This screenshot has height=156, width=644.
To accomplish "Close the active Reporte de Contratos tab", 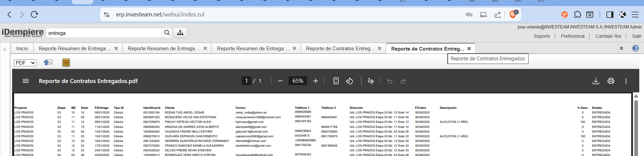I will (469, 49).
